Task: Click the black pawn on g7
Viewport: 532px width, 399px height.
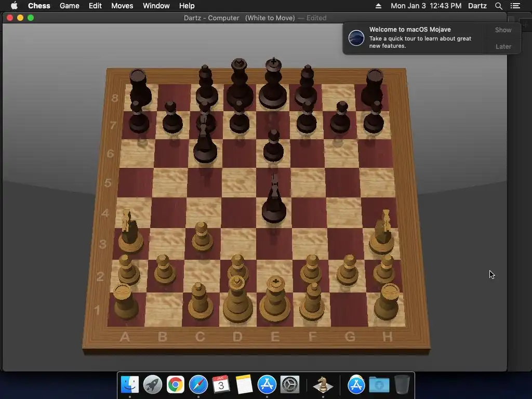Action: pos(340,117)
